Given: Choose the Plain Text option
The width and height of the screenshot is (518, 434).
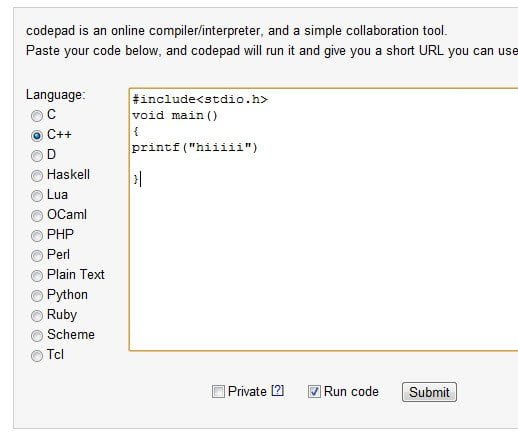Looking at the screenshot, I should 37,276.
